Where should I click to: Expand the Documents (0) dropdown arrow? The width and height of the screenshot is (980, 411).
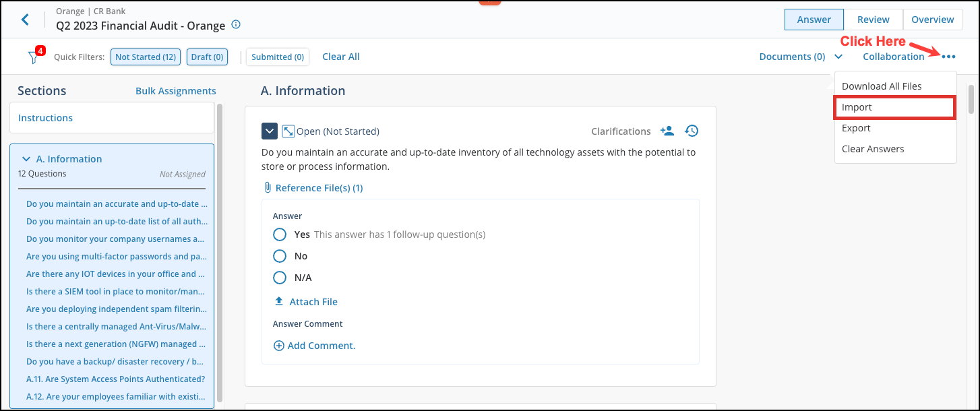point(838,57)
